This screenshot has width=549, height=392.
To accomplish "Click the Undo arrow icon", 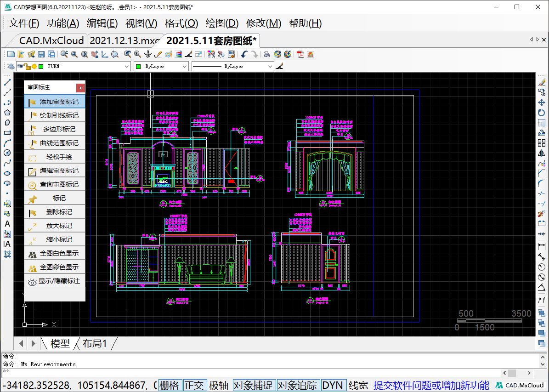I will (x=244, y=54).
